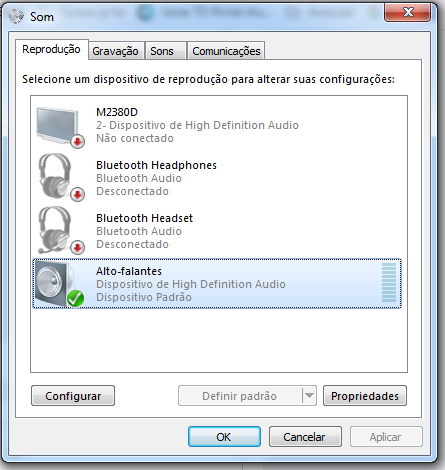
Task: Close the Som dialog window
Action: 407,13
